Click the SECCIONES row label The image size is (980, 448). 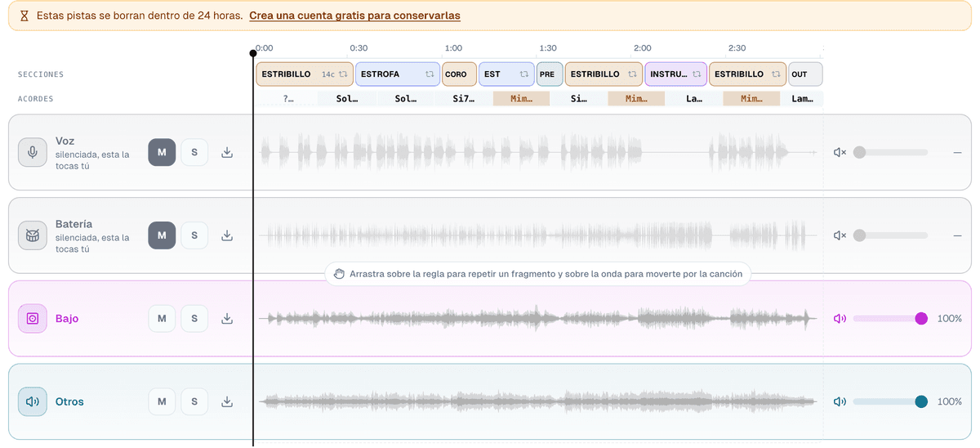pyautogui.click(x=41, y=74)
